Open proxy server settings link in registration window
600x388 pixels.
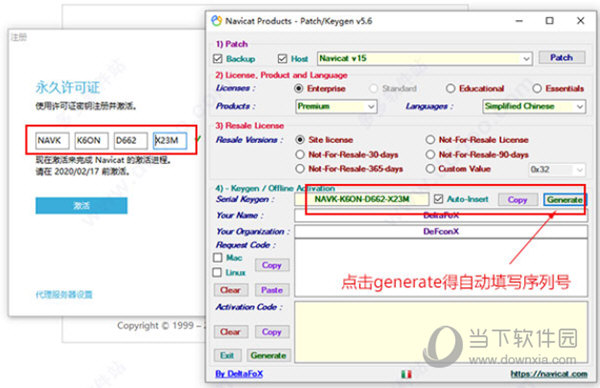(64, 295)
